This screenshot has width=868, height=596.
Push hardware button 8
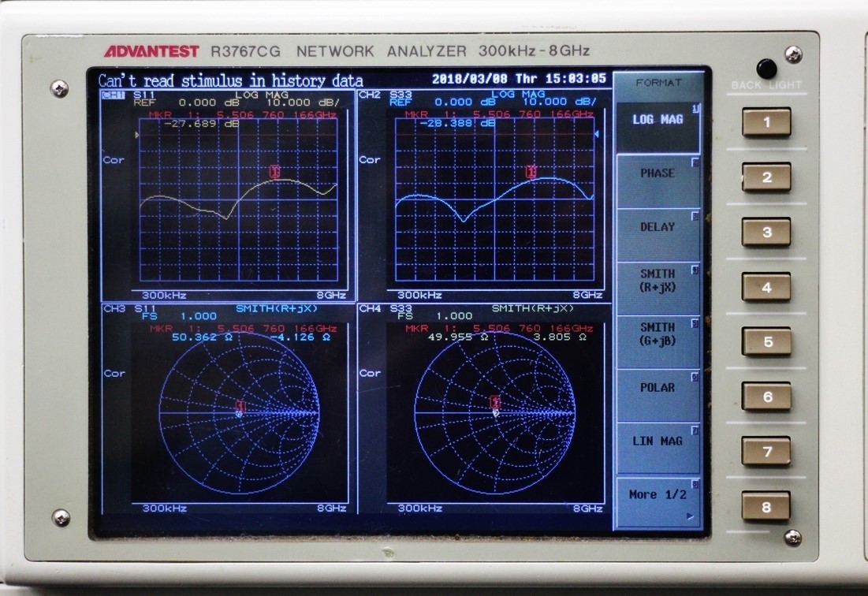[x=766, y=507]
